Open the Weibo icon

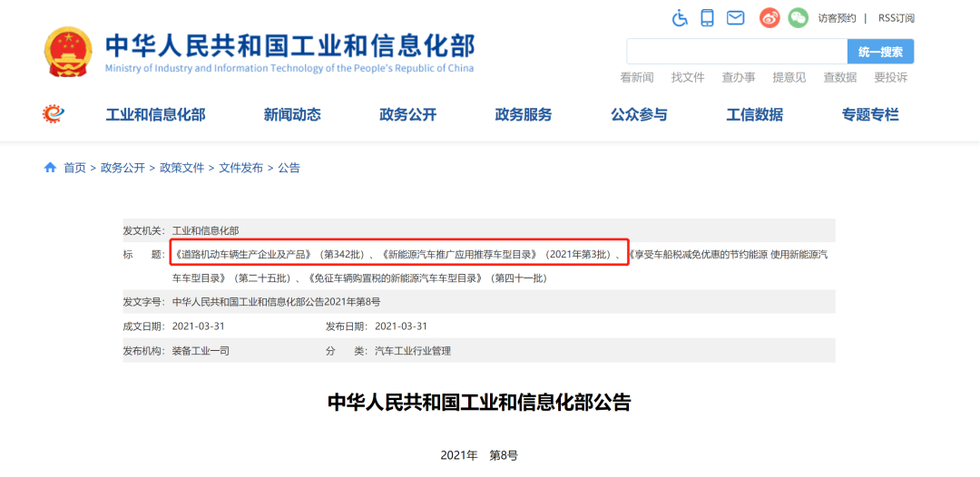[770, 17]
